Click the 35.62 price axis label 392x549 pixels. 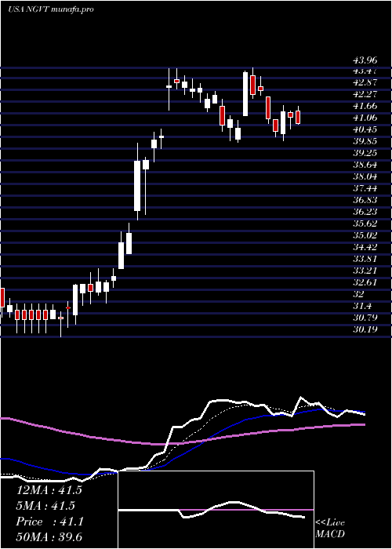point(365,224)
